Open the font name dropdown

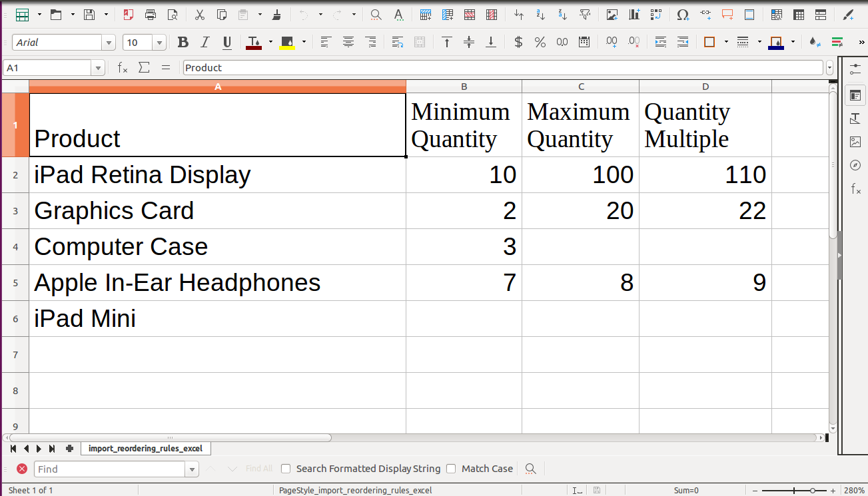[109, 43]
